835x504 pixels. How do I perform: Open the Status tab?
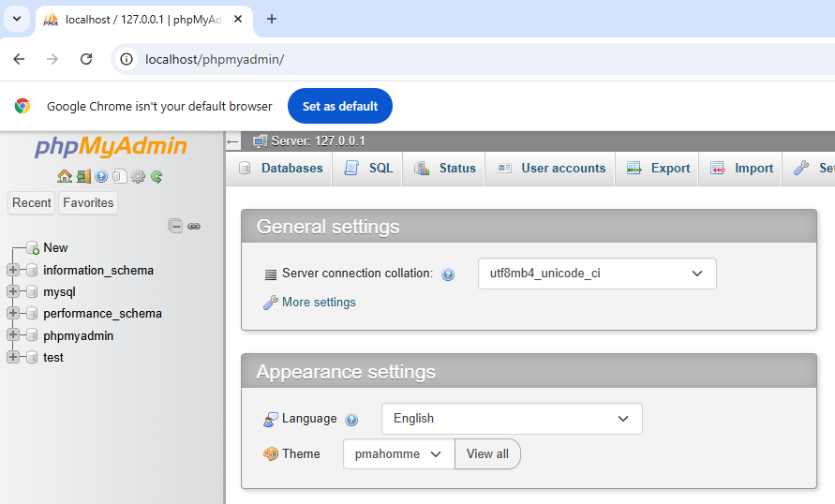point(444,169)
